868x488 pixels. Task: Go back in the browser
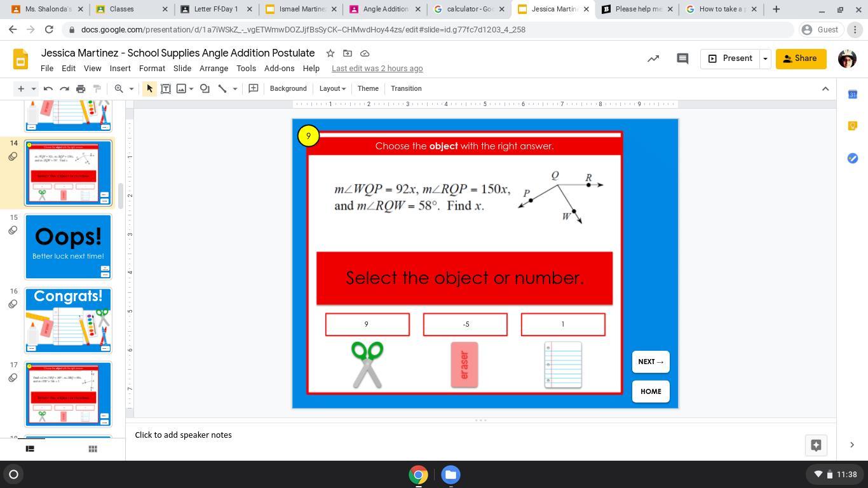tap(13, 30)
